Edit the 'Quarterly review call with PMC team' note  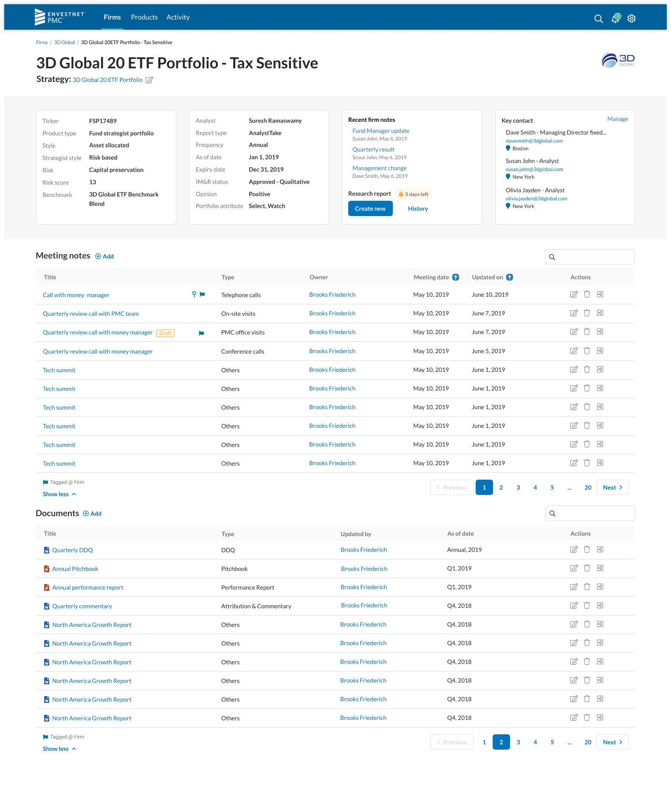(x=574, y=313)
